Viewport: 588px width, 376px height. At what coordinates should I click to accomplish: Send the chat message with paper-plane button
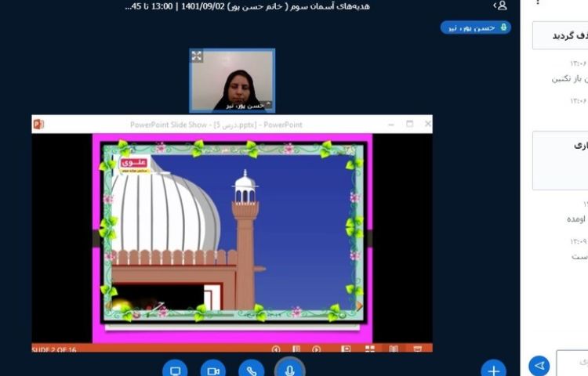coord(539,365)
